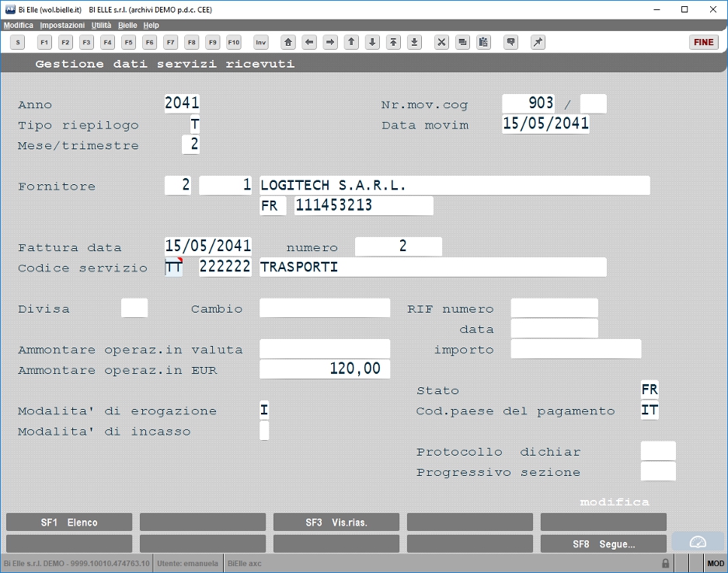Click the F5 toolbar key
Image resolution: width=728 pixels, height=573 pixels.
129,42
